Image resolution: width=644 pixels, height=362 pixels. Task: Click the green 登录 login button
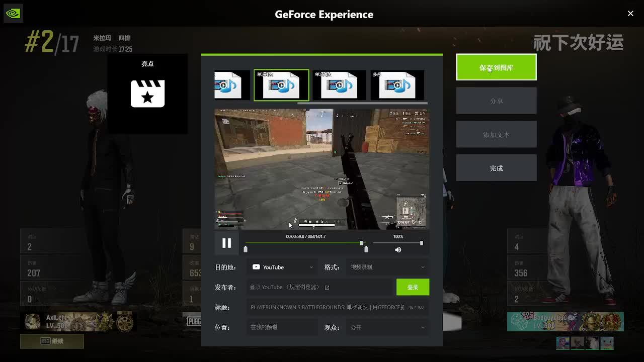pyautogui.click(x=413, y=287)
